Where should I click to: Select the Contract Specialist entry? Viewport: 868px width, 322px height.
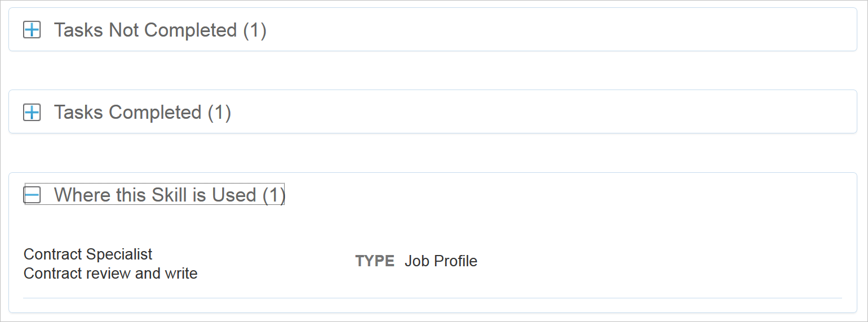[x=88, y=254]
